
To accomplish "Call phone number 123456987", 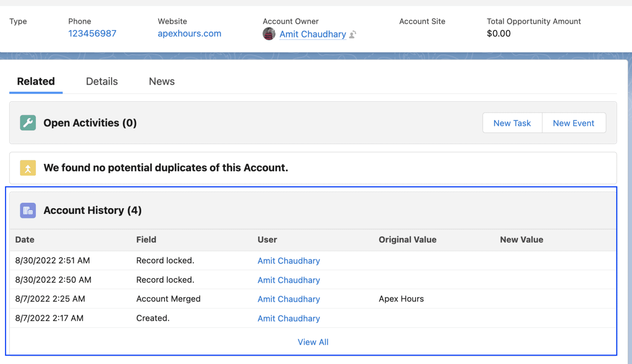I will click(x=92, y=34).
